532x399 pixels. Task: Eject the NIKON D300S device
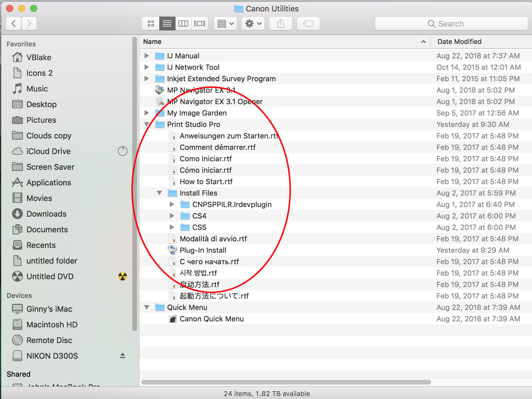pyautogui.click(x=123, y=356)
